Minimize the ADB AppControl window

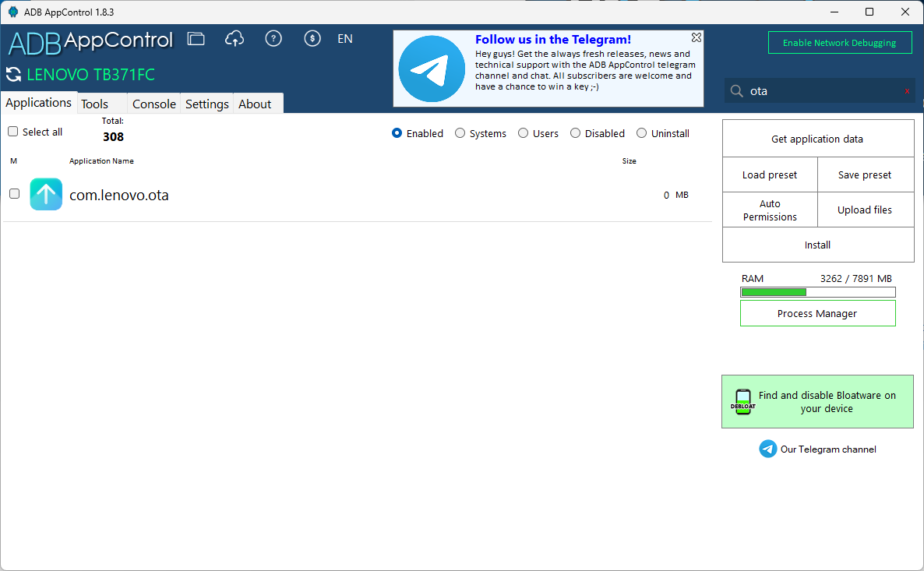pyautogui.click(x=834, y=12)
